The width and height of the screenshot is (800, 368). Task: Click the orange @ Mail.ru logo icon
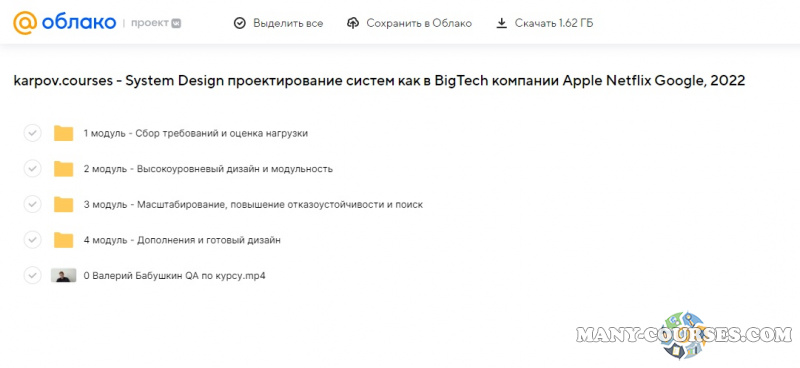coord(25,23)
